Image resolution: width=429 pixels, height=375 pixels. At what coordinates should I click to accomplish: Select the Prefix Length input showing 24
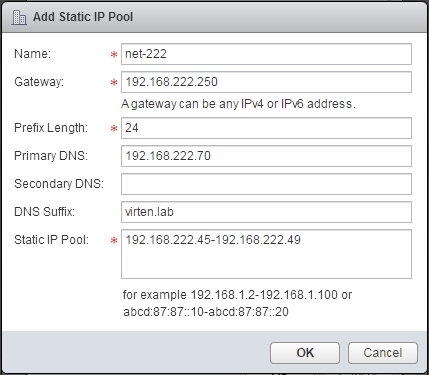[x=266, y=128]
